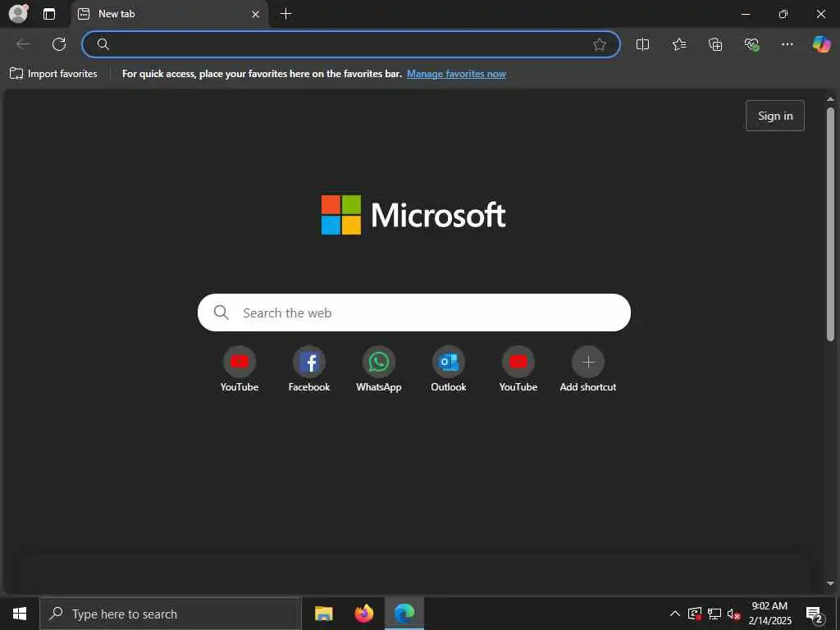Open the tab actions menu icon
Viewport: 840px width, 630px height.
tap(48, 14)
